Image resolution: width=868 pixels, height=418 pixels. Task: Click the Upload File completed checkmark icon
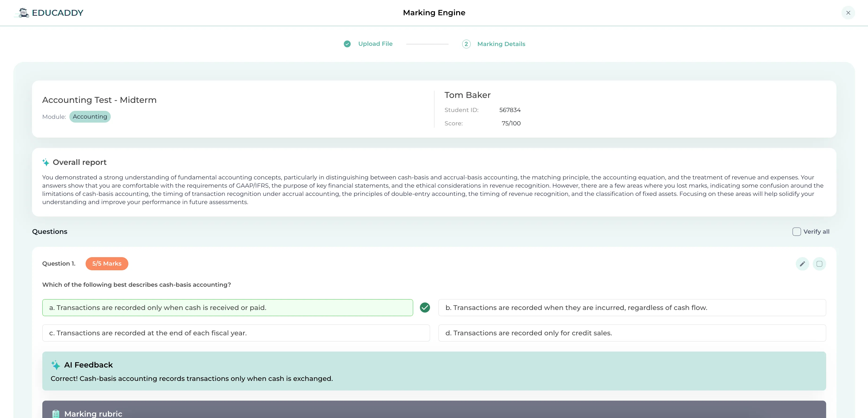click(347, 44)
